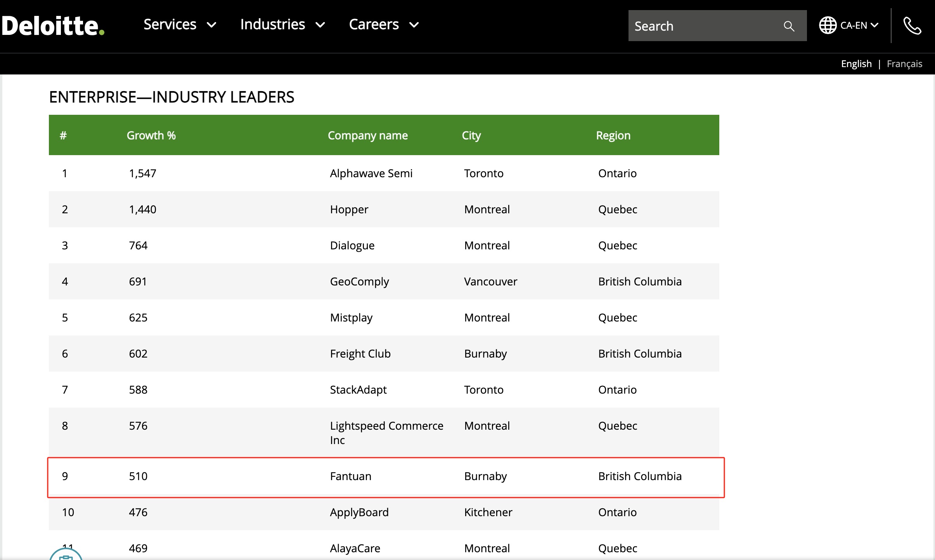Click the Region column header
The image size is (935, 560).
613,135
